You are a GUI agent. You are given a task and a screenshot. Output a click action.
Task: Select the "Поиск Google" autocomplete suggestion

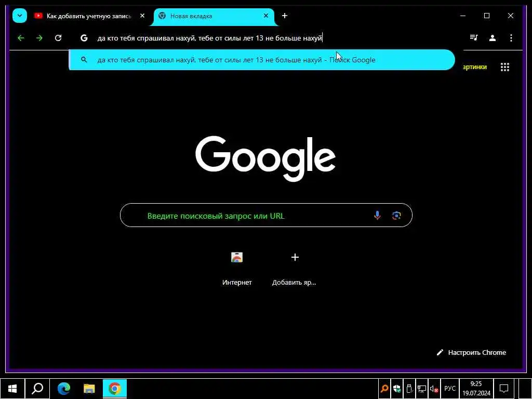pos(262,60)
